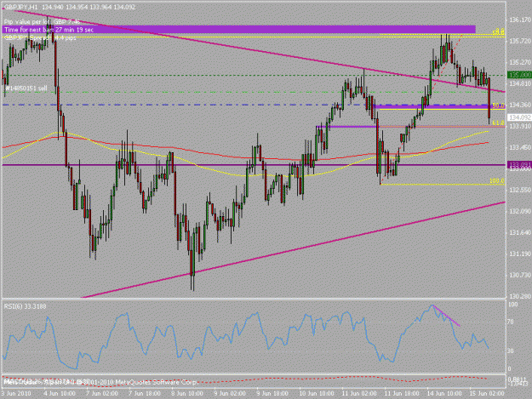Click the 'Time for next bar' countdown label
The height and width of the screenshot is (399, 532).
[x=49, y=30]
